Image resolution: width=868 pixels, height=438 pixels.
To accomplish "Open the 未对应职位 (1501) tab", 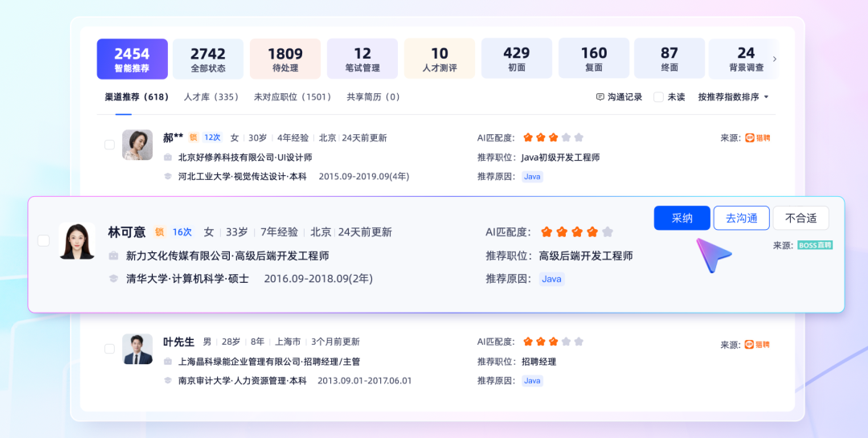I will pyautogui.click(x=293, y=97).
